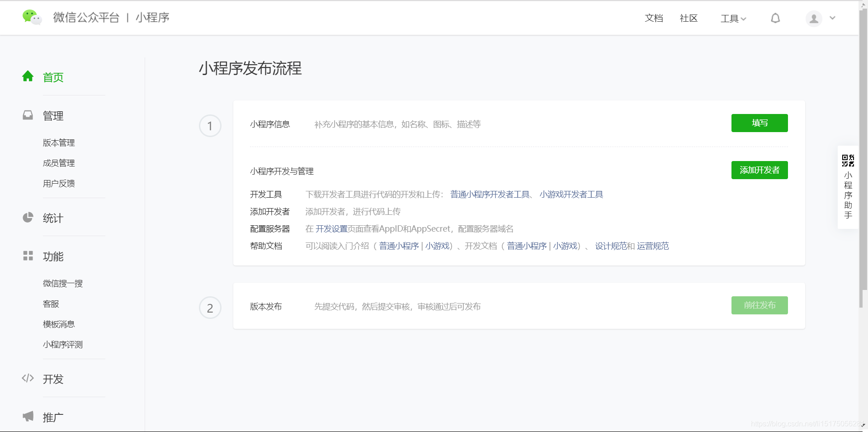Click the user avatar icon
This screenshot has height=432, width=868.
tap(814, 19)
